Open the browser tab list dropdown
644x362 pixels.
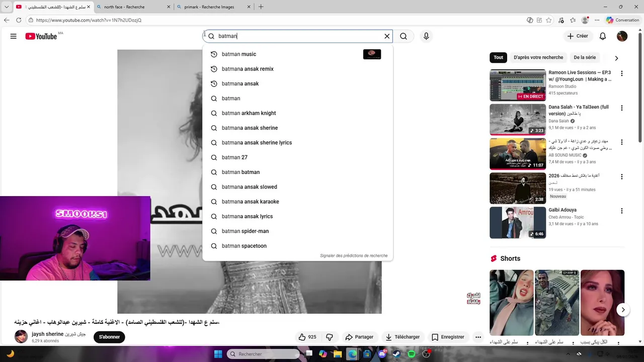[7, 7]
